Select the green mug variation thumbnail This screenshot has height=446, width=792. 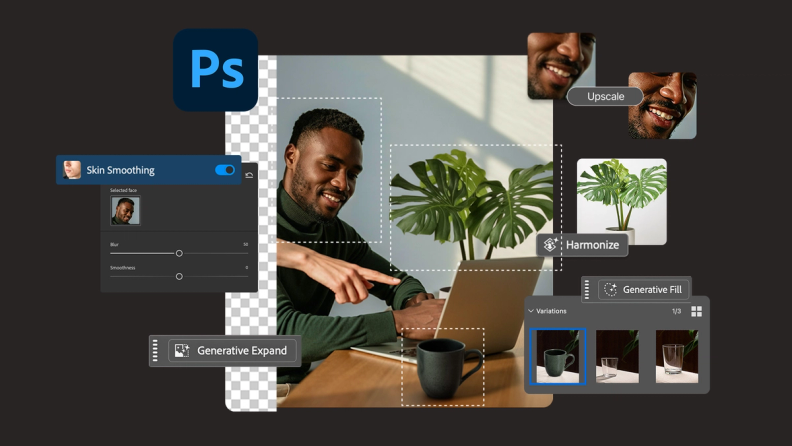[558, 357]
